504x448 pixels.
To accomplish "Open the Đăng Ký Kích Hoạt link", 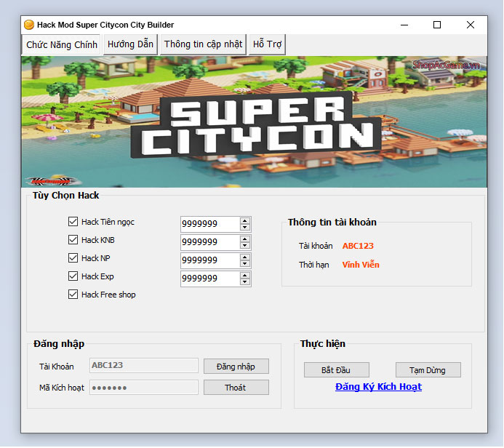I will pos(378,387).
